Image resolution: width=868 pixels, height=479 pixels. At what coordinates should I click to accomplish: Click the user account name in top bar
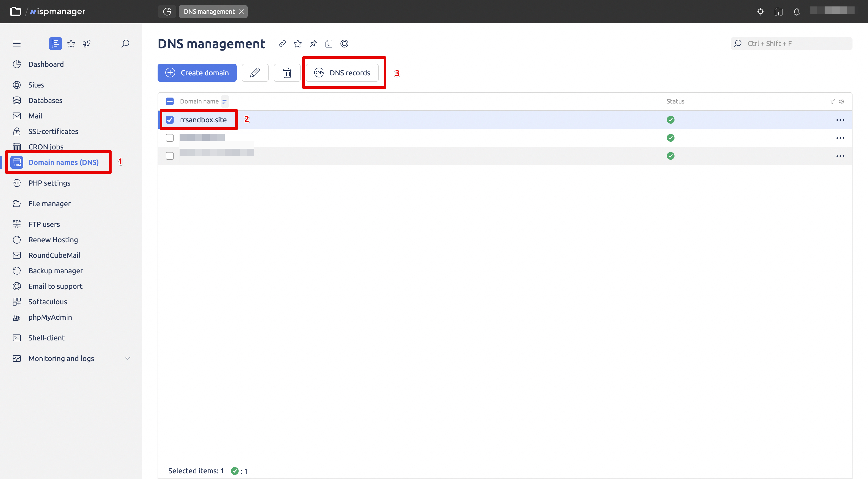click(x=832, y=10)
